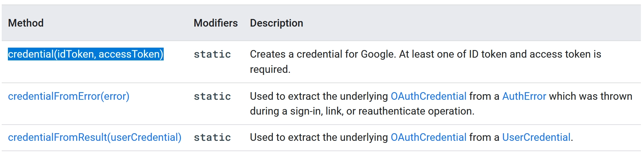Screen dimensions: 644x156
Task: Click the Method column header
Action: tap(26, 23)
